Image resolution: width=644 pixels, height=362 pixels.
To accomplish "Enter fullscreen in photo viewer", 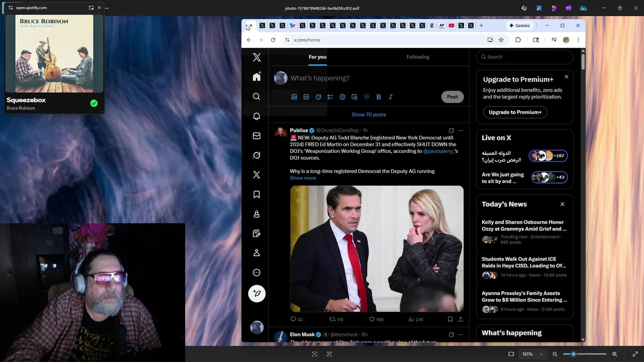I will point(635,354).
